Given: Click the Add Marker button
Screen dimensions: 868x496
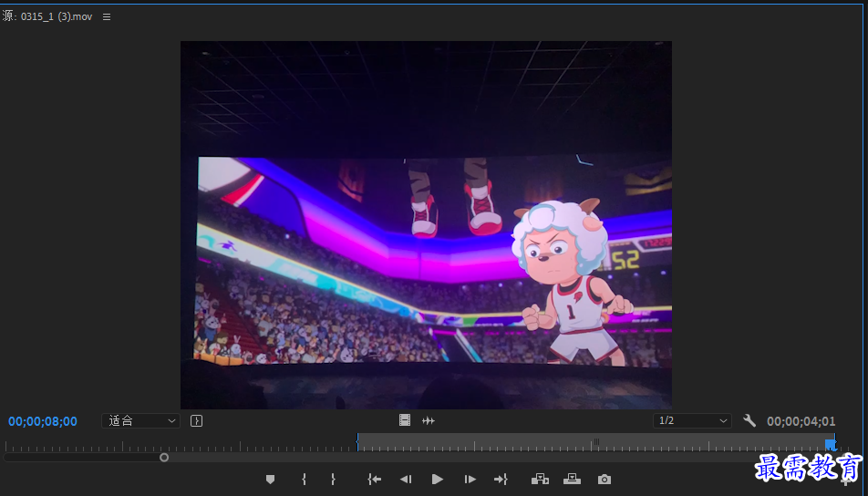Looking at the screenshot, I should tap(270, 480).
